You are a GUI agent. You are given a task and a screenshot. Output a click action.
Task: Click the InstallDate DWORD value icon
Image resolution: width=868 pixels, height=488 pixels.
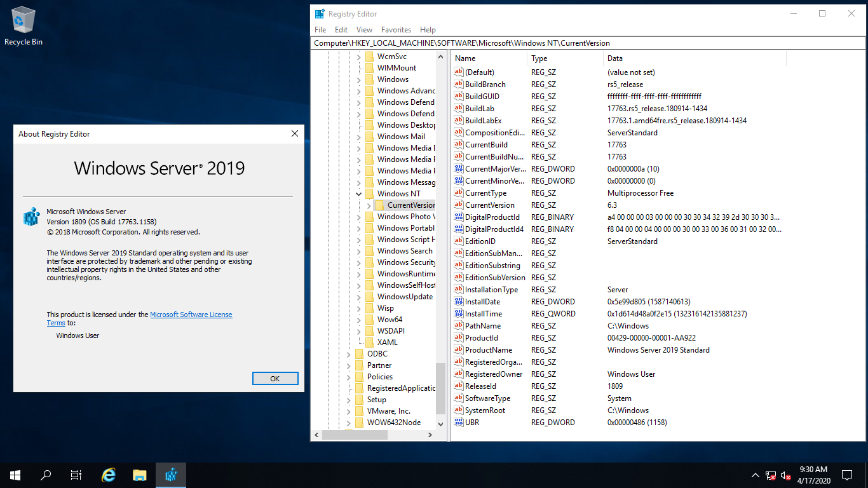tap(459, 301)
